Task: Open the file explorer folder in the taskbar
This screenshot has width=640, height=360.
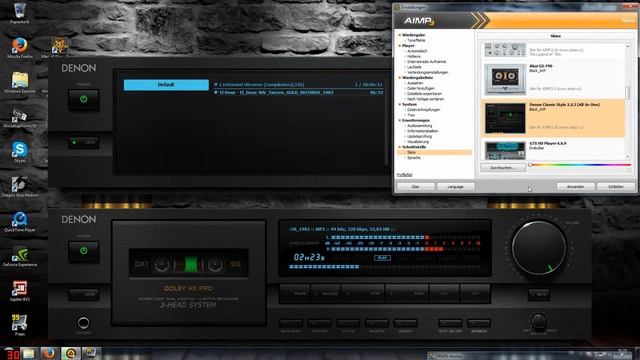Action: coord(29,353)
